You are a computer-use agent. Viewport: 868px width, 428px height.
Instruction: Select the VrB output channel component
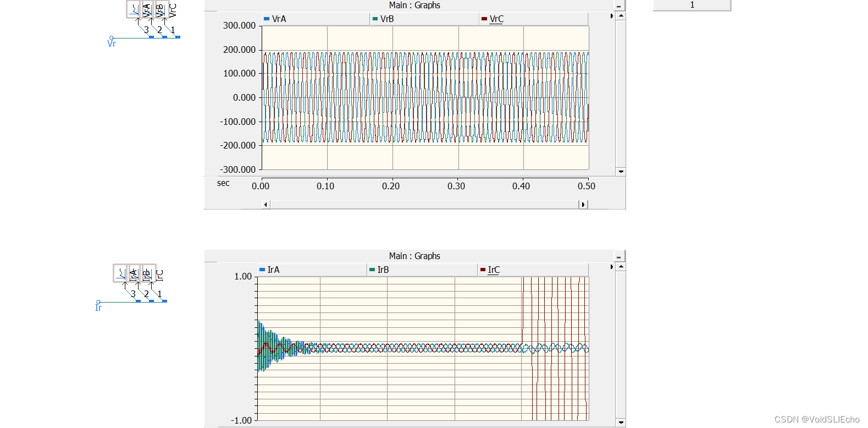click(x=147, y=9)
